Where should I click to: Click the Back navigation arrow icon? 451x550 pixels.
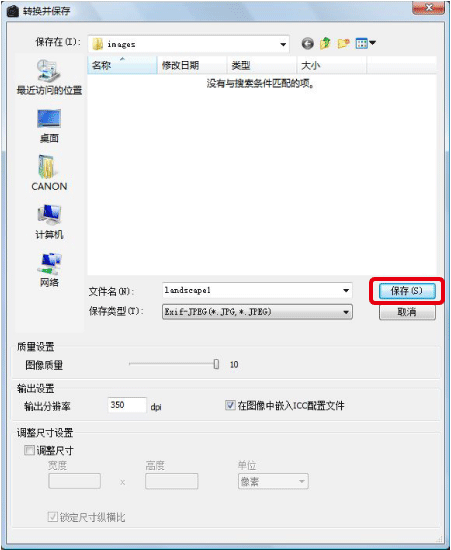(x=308, y=44)
